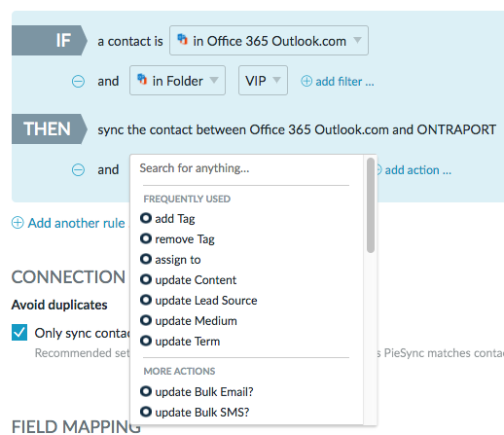Click the 'THEN' rule label
The image size is (504, 435).
pyautogui.click(x=50, y=129)
